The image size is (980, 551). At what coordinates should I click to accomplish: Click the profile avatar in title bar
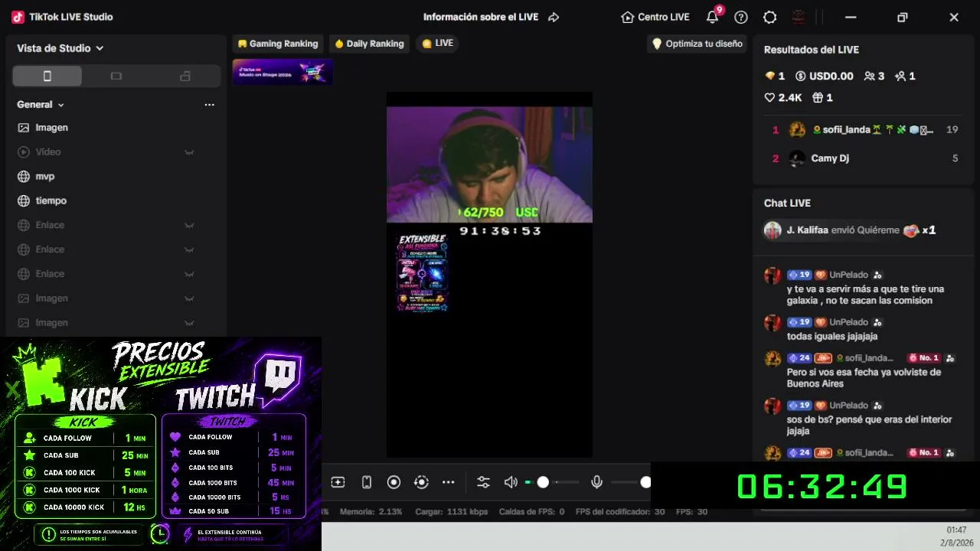point(799,17)
